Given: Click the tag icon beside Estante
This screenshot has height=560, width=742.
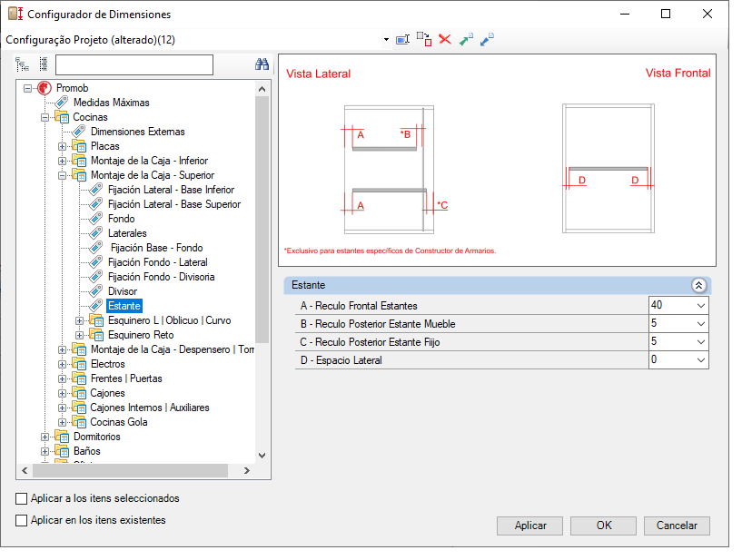Looking at the screenshot, I should coord(96,306).
